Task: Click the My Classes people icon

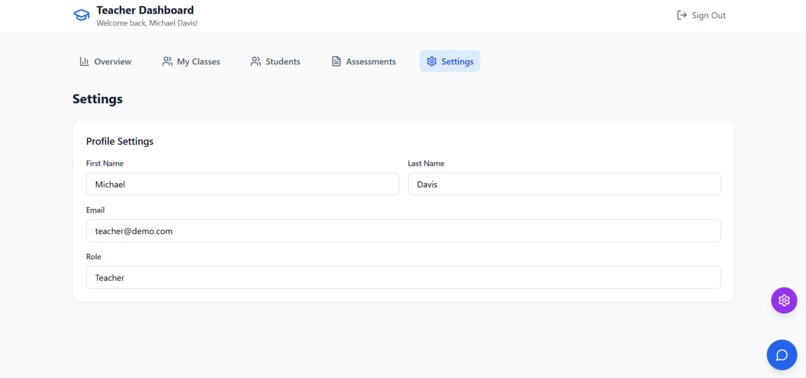Action: (167, 61)
